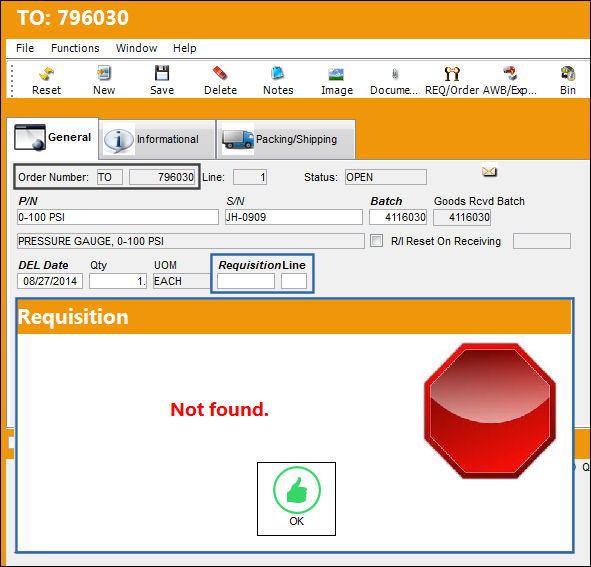Viewport: 591px width, 567px height.
Task: Click the Order Number type field TO
Action: 110,177
